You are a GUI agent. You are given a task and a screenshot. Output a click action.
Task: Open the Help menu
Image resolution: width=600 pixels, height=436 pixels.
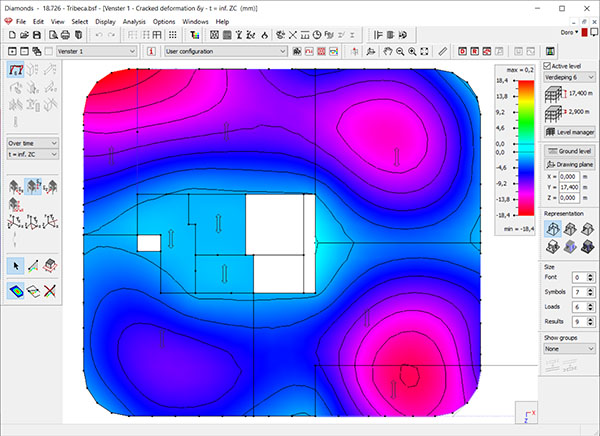coord(222,22)
